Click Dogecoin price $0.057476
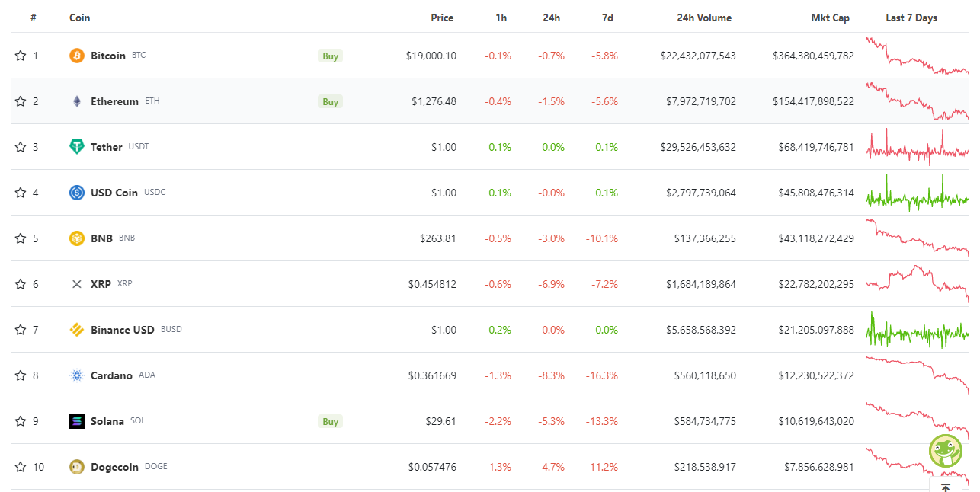This screenshot has height=492, width=980. [x=432, y=467]
